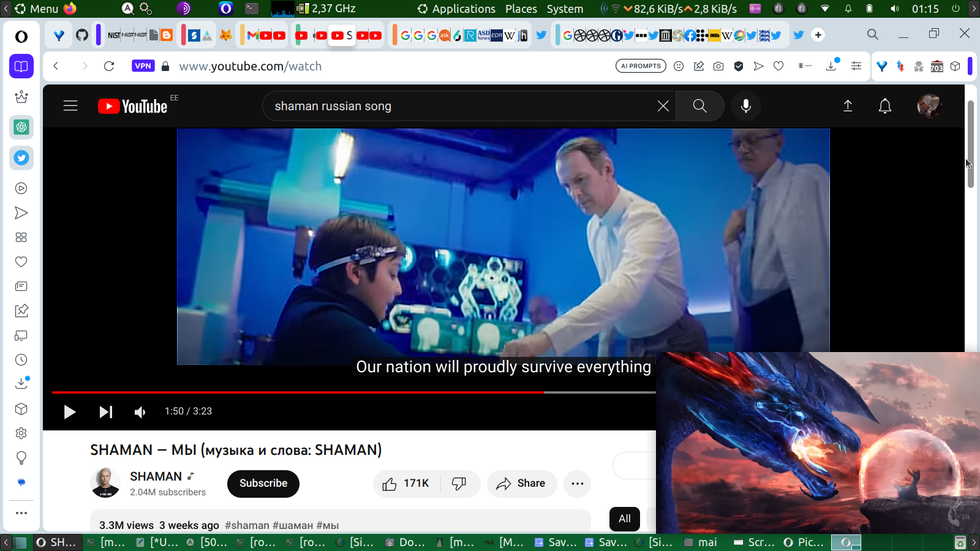This screenshot has height=551, width=980.
Task: Open Twitter in Opera sidebar
Action: [21, 158]
